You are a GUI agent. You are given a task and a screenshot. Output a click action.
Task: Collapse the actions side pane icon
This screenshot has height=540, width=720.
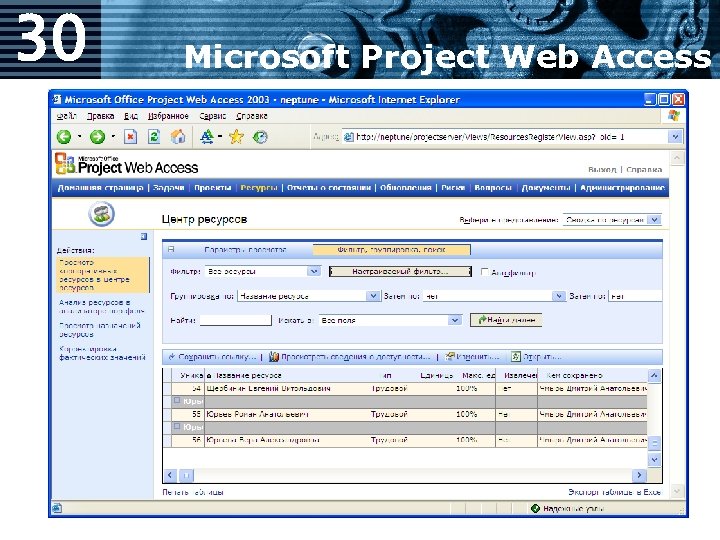pos(144,236)
